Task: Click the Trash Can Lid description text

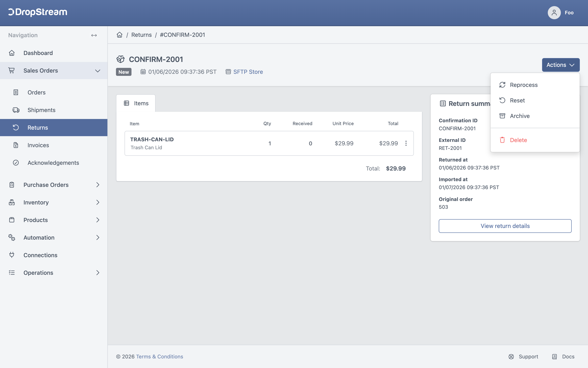Action: [x=146, y=147]
